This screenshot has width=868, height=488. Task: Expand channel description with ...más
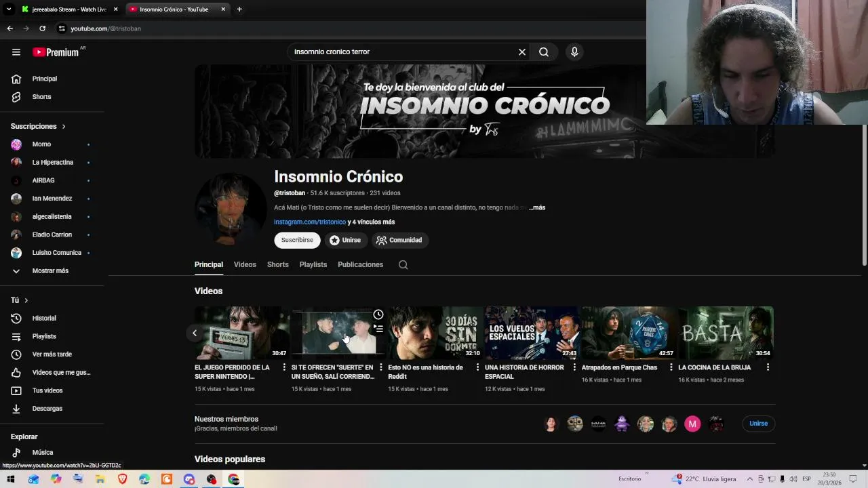coord(537,207)
